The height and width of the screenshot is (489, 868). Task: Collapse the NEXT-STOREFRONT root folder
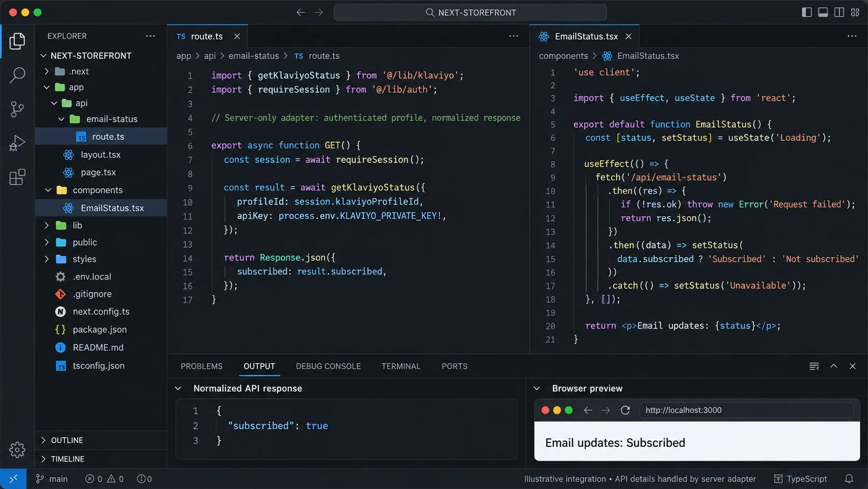point(44,56)
